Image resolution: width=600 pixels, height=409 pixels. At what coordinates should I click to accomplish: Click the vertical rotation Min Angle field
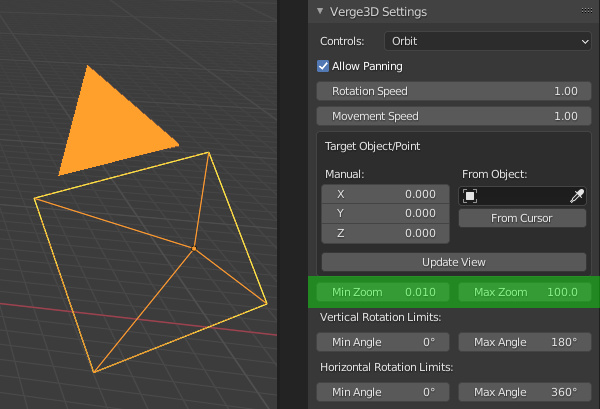coord(383,342)
